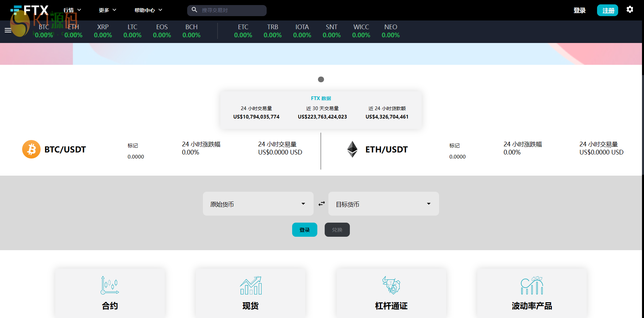The height and width of the screenshot is (318, 644).
Task: Click the FTX 数据 heading
Action: coord(321,98)
